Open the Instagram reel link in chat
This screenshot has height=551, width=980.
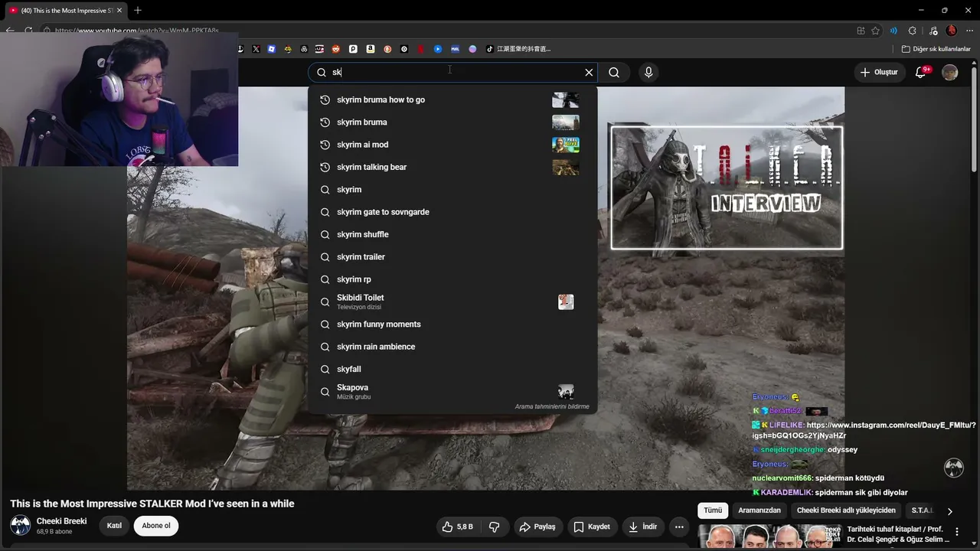pyautogui.click(x=864, y=430)
